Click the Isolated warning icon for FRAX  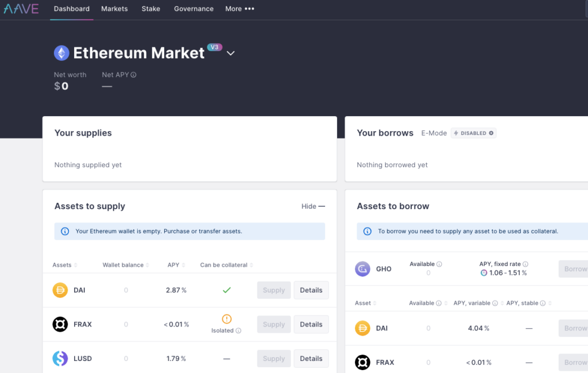[226, 319]
